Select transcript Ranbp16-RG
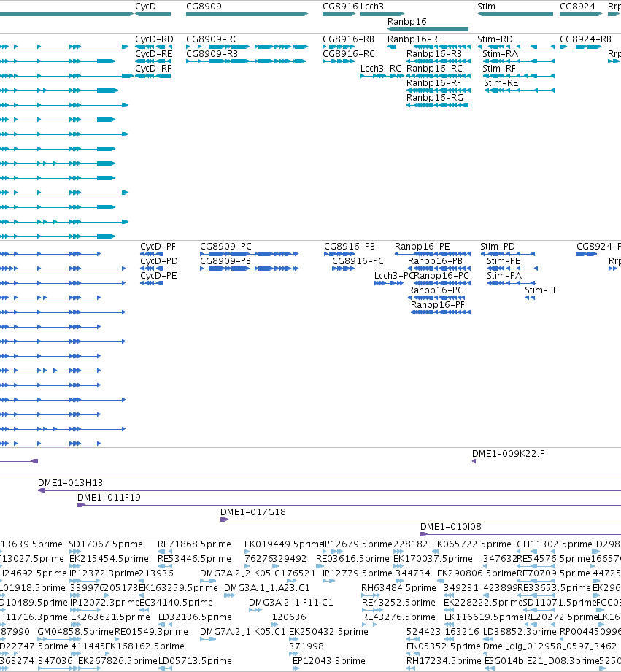Screen dimensions: 621x672 pos(437,105)
